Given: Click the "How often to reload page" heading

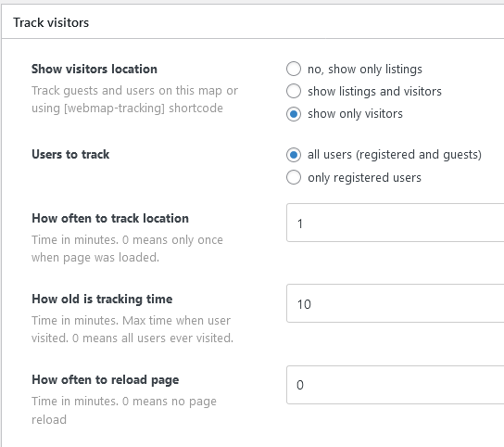Looking at the screenshot, I should 105,380.
